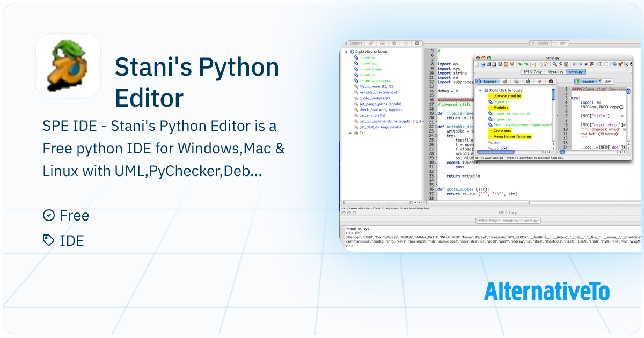
Task: Select the Explore tab in background window
Action: point(354,43)
